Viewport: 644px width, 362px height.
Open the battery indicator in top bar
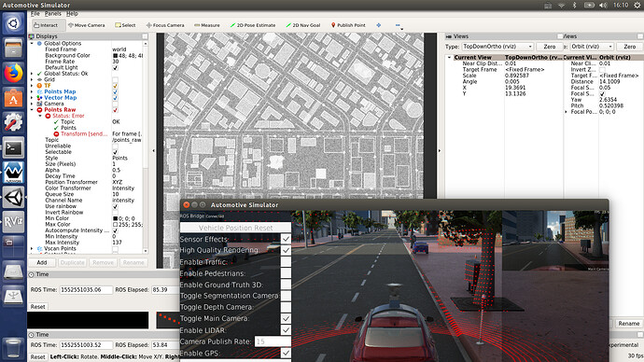click(x=589, y=6)
